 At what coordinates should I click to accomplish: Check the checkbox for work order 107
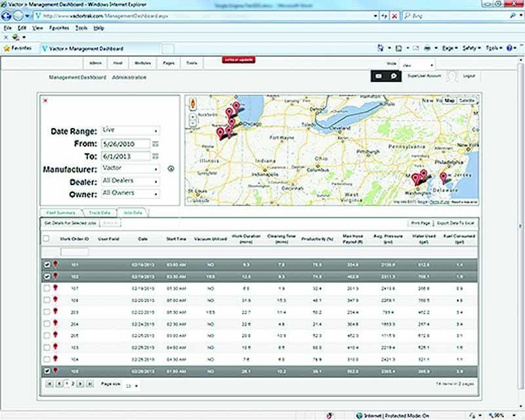click(x=46, y=288)
